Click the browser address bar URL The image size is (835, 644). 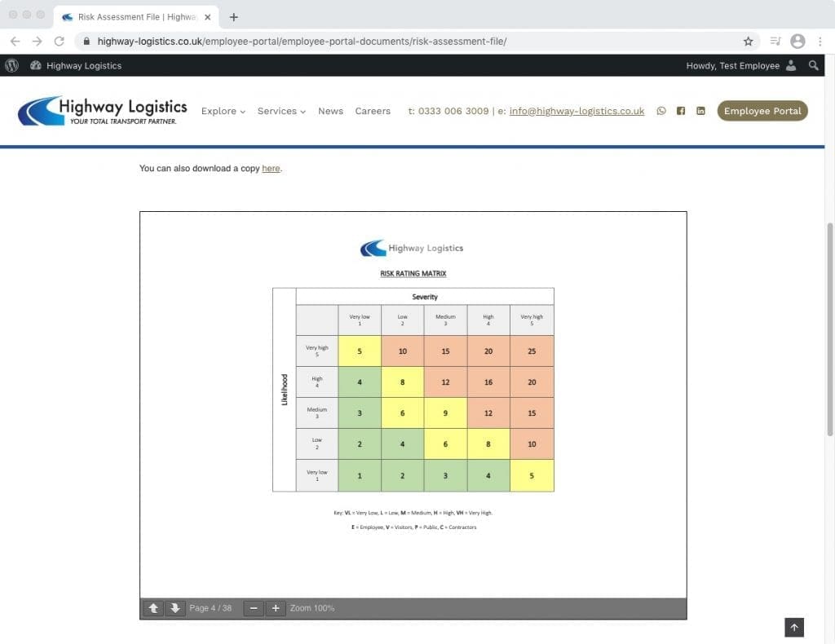point(302,41)
